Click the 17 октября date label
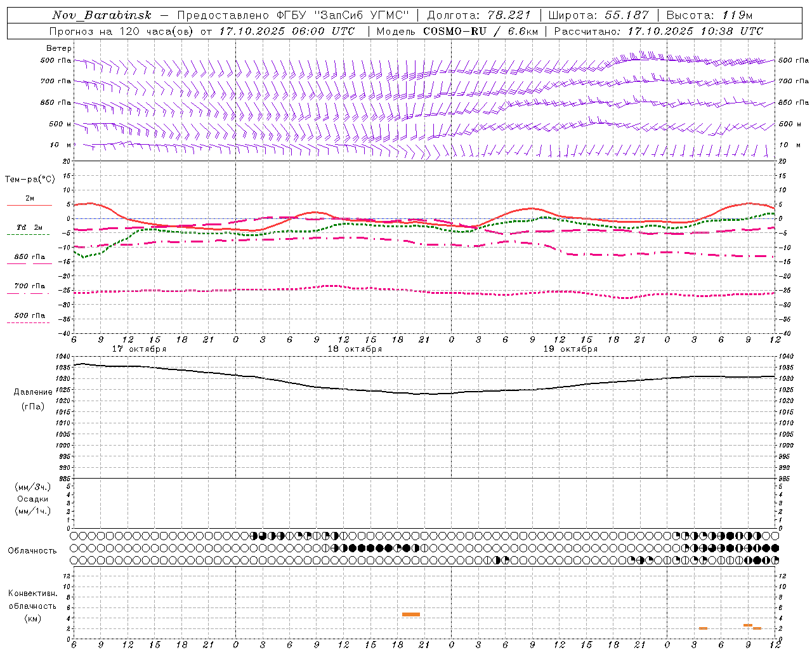 coord(139,349)
